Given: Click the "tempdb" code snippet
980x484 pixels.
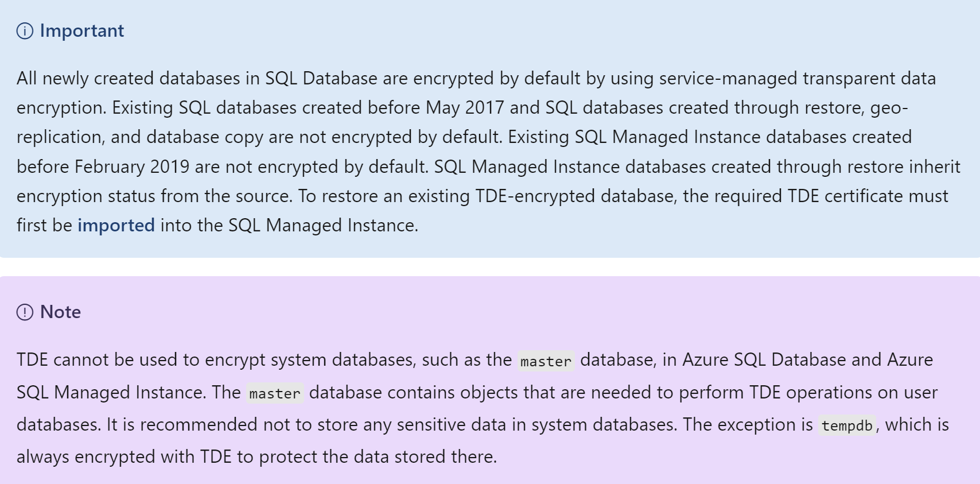Looking at the screenshot, I should pos(847,425).
